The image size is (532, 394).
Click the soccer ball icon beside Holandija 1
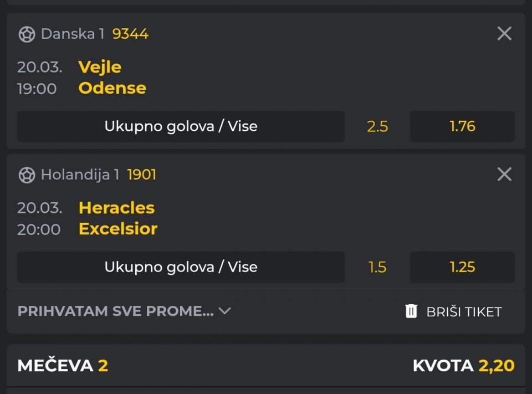27,175
